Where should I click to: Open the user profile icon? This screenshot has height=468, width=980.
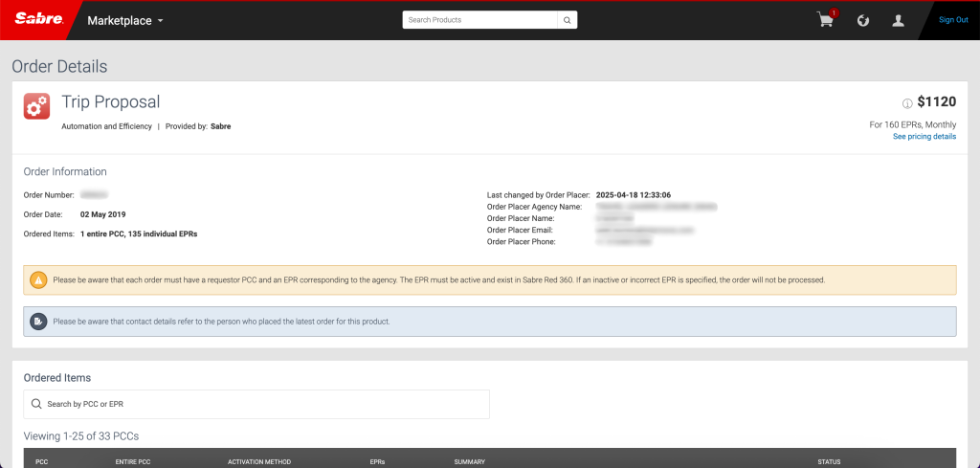pyautogui.click(x=898, y=21)
